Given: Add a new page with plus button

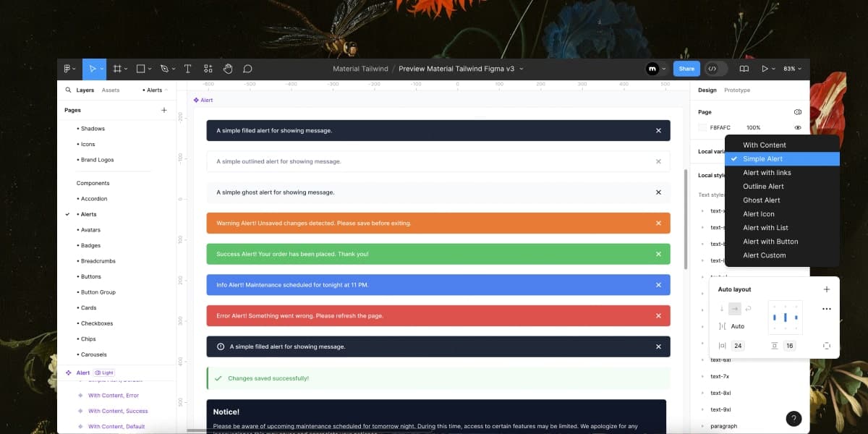Looking at the screenshot, I should [x=163, y=110].
